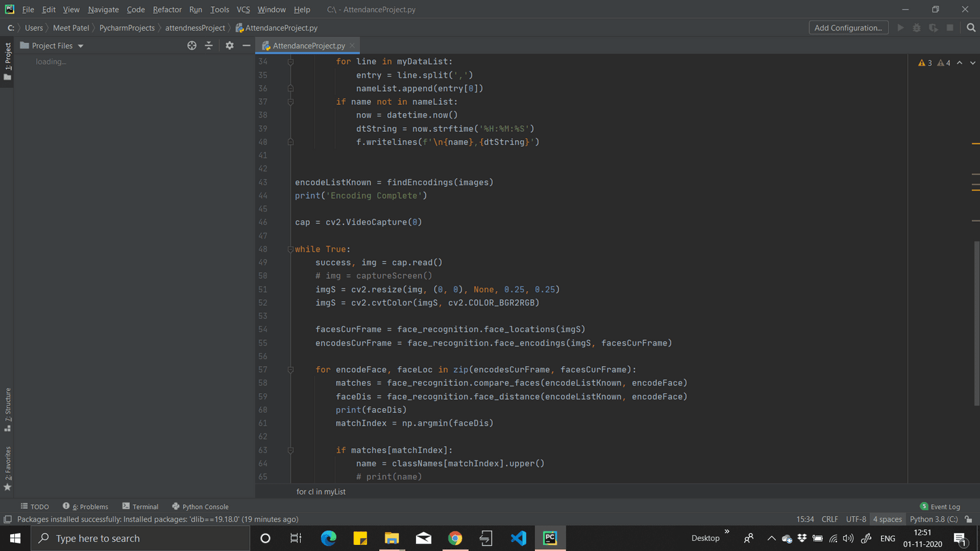
Task: Open CRLF line separator selector
Action: 830,519
